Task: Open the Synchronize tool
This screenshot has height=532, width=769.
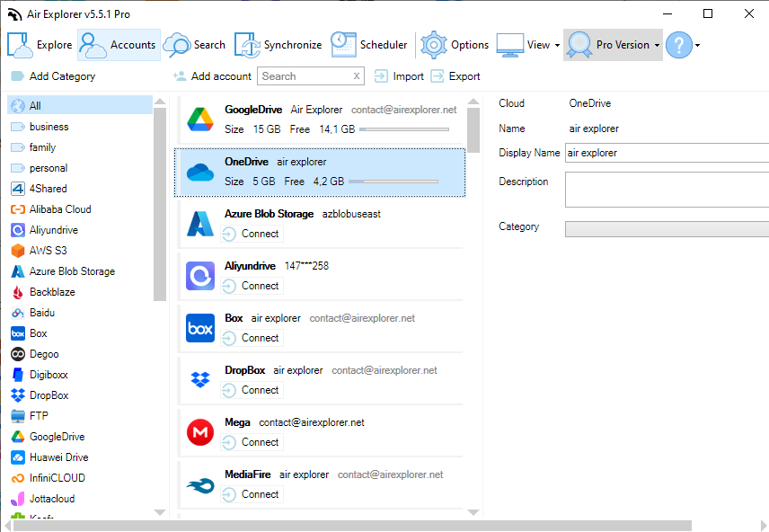Action: point(278,45)
